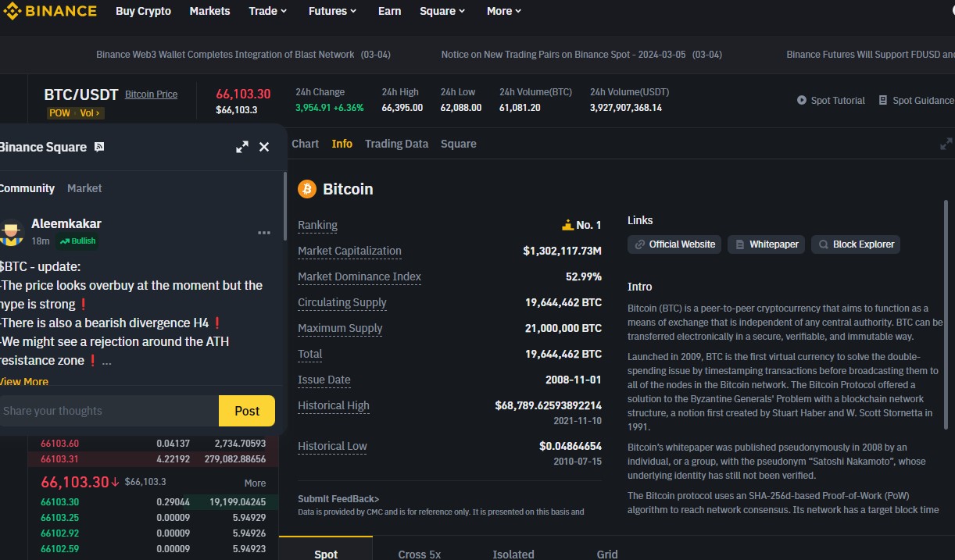The width and height of the screenshot is (955, 560).
Task: Open the Square dropdown menu
Action: tap(442, 11)
